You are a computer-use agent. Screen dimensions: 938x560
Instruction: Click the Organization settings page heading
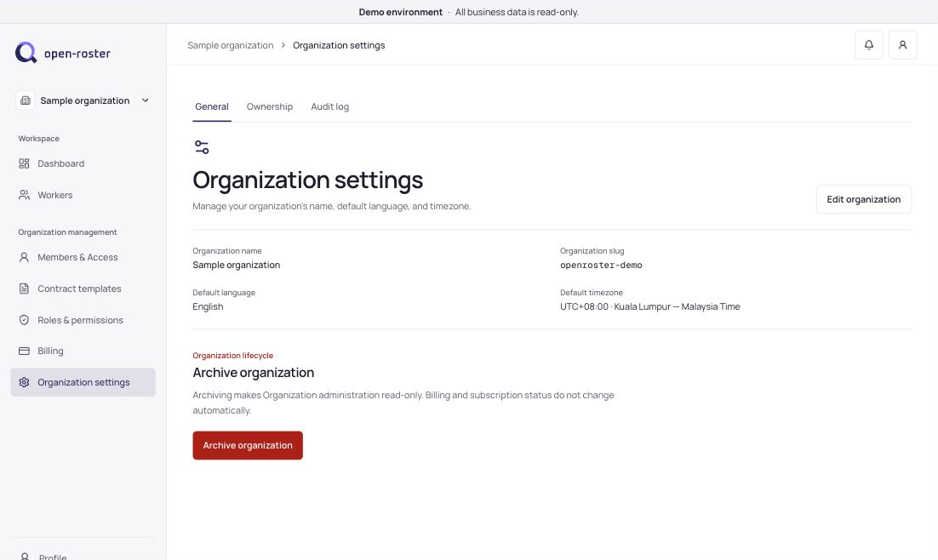[x=307, y=180]
